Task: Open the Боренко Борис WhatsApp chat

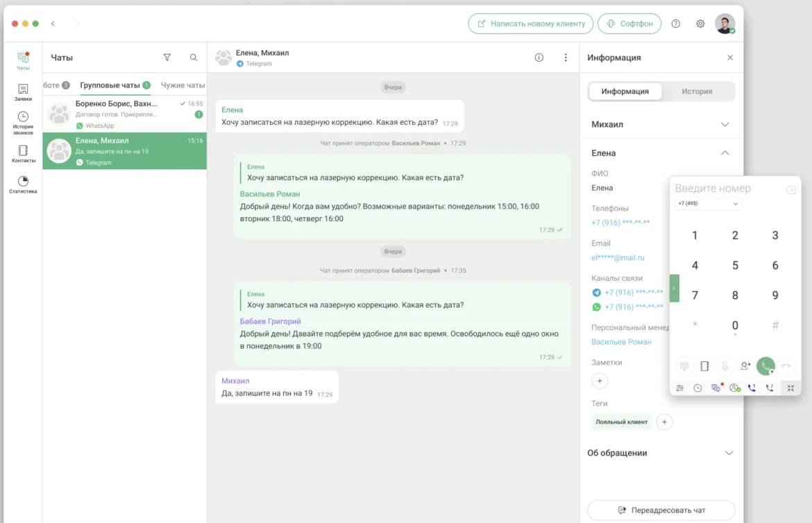Action: pos(125,114)
